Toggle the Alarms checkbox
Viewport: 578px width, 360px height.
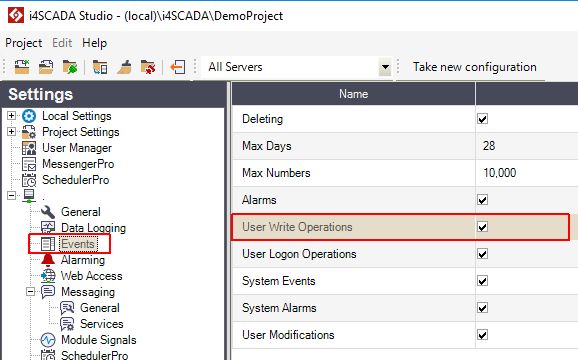(x=483, y=200)
